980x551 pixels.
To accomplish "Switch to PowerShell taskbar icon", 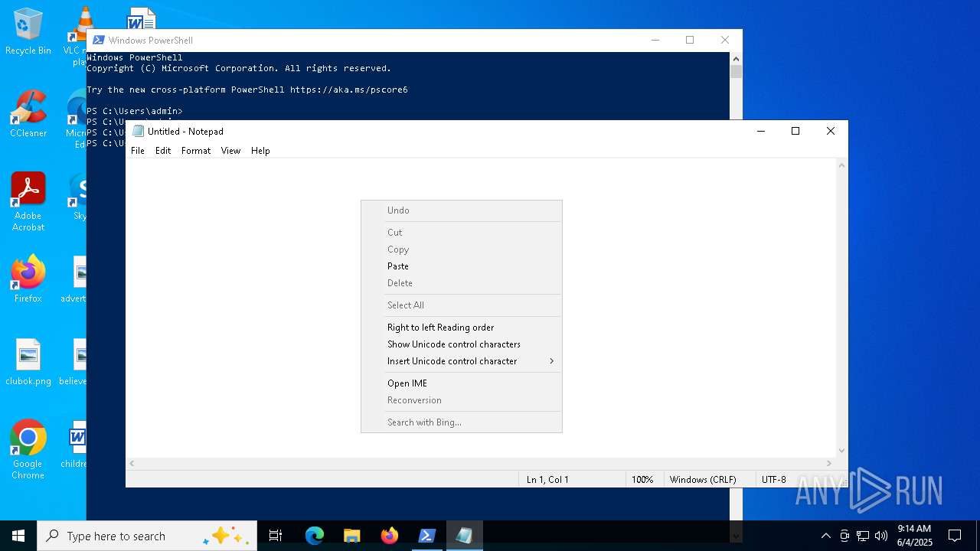I will pyautogui.click(x=426, y=536).
